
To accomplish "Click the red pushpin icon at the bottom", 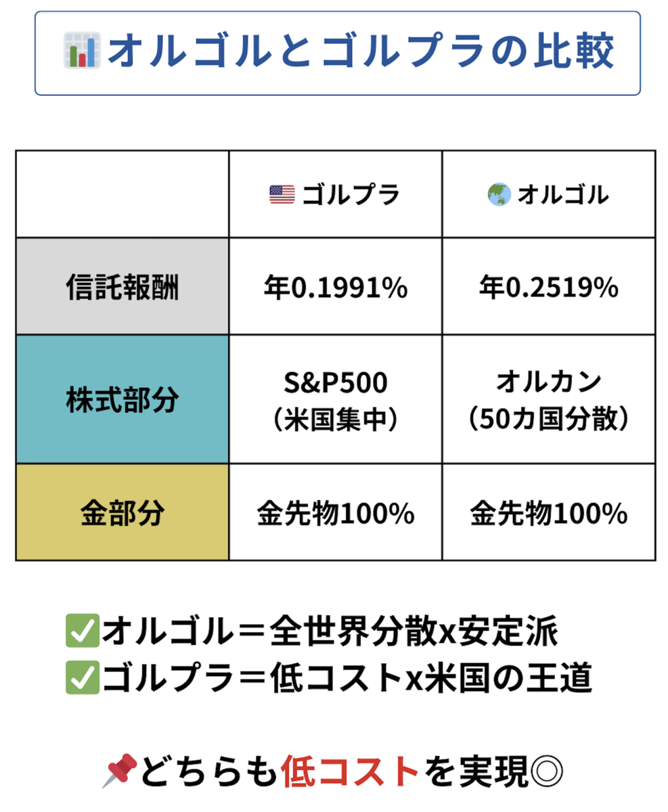I will tap(119, 771).
